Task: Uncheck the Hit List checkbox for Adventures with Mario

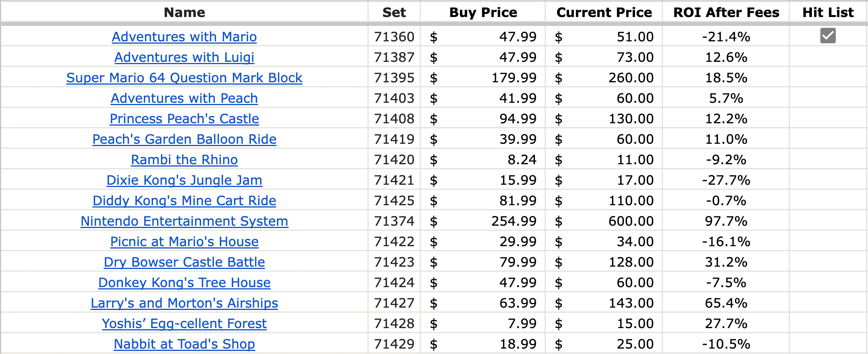Action: [x=828, y=36]
